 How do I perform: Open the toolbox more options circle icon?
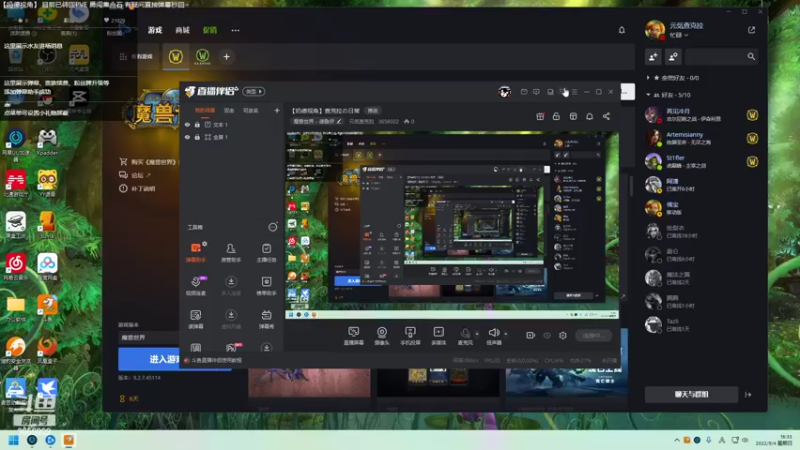coord(273,227)
